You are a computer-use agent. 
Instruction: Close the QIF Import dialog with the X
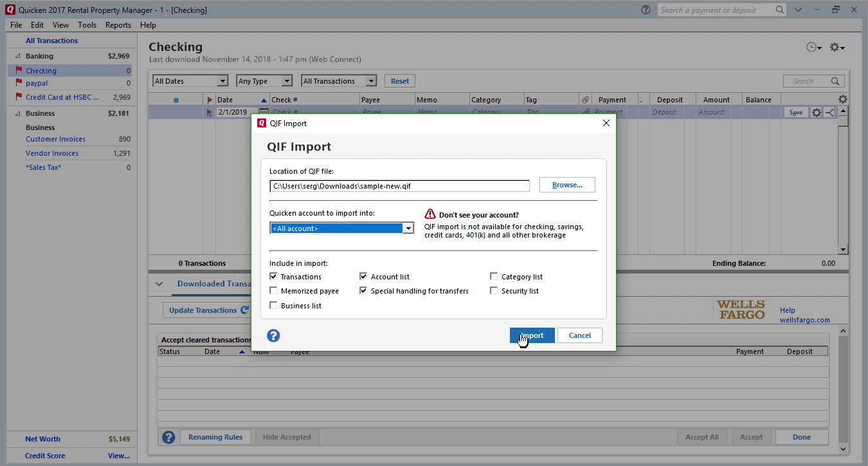[606, 123]
